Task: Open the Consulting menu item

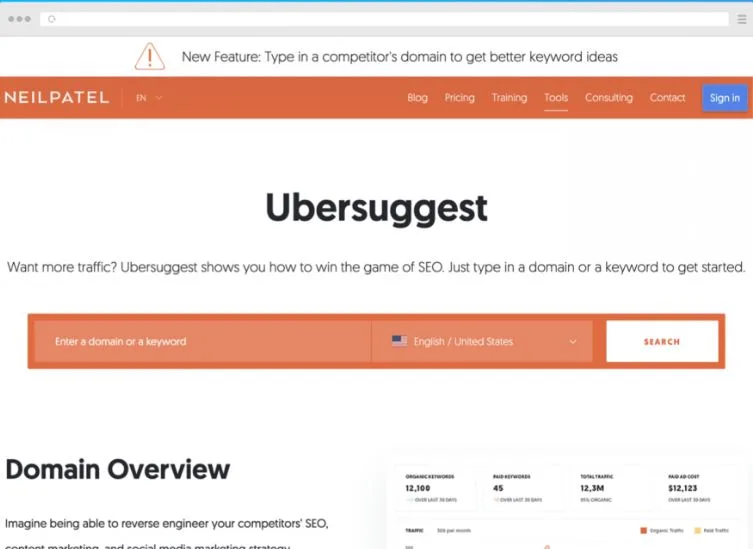Action: (x=608, y=98)
